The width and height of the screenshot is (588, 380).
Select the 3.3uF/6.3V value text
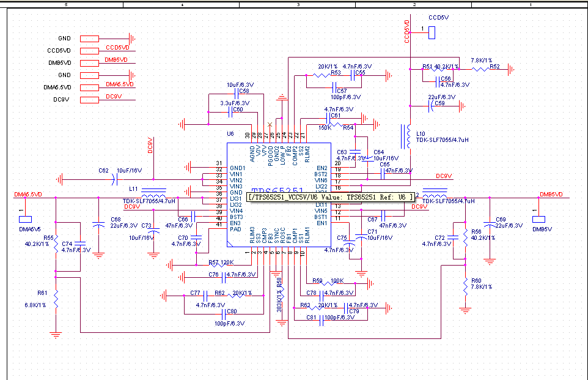(x=235, y=103)
